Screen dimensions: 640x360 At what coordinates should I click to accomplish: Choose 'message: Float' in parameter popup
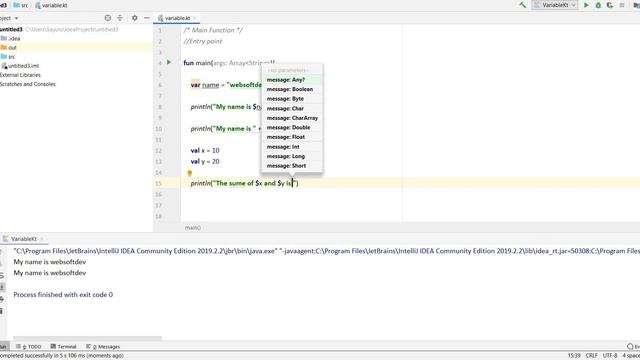tap(292, 137)
